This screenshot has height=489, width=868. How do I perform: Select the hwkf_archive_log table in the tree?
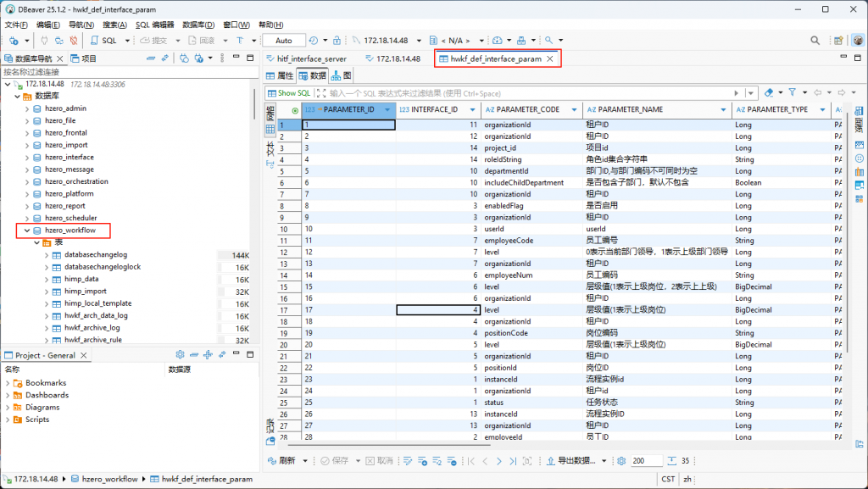coord(92,328)
